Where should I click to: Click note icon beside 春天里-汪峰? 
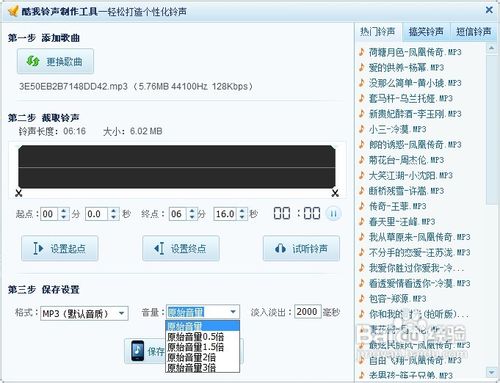tap(361, 221)
